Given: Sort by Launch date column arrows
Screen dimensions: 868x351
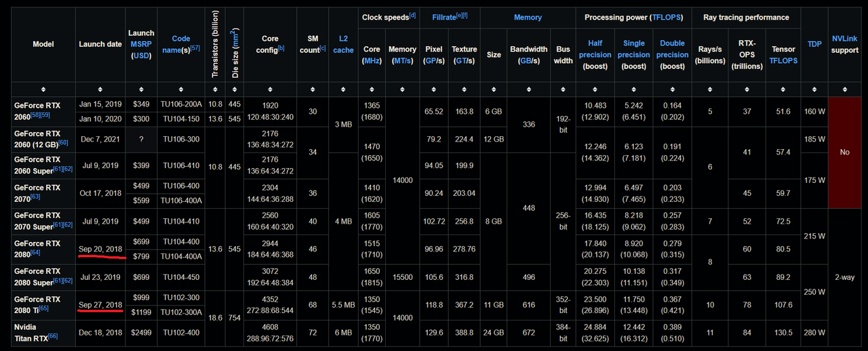Looking at the screenshot, I should pyautogui.click(x=100, y=89).
